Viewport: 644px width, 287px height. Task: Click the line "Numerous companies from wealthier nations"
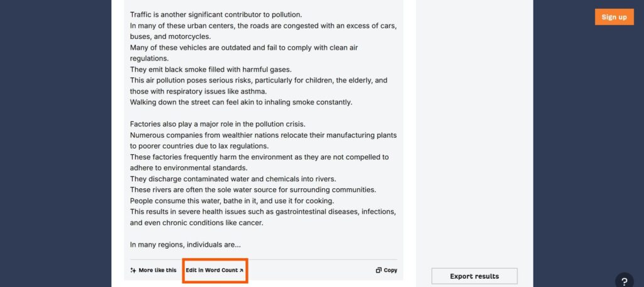(x=263, y=135)
